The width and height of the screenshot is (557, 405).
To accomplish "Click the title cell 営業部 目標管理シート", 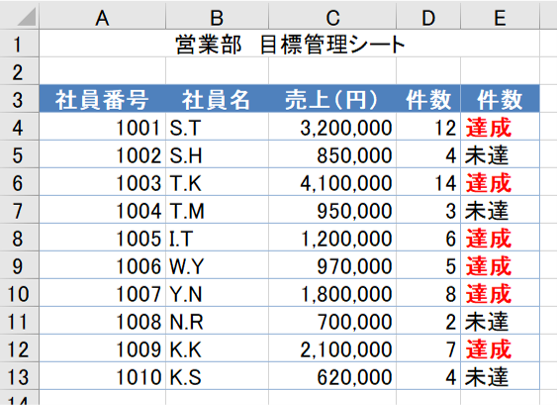I will pos(290,44).
